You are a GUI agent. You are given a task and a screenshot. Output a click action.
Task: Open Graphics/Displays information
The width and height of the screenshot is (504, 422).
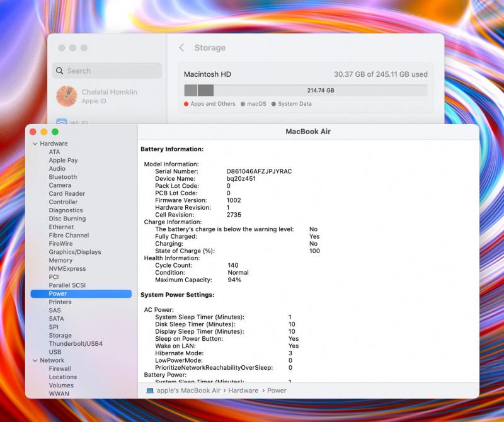pyautogui.click(x=75, y=252)
